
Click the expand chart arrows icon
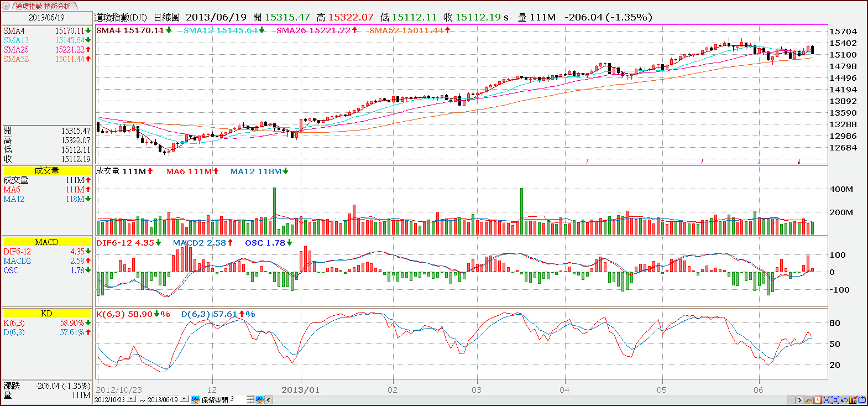(835, 399)
